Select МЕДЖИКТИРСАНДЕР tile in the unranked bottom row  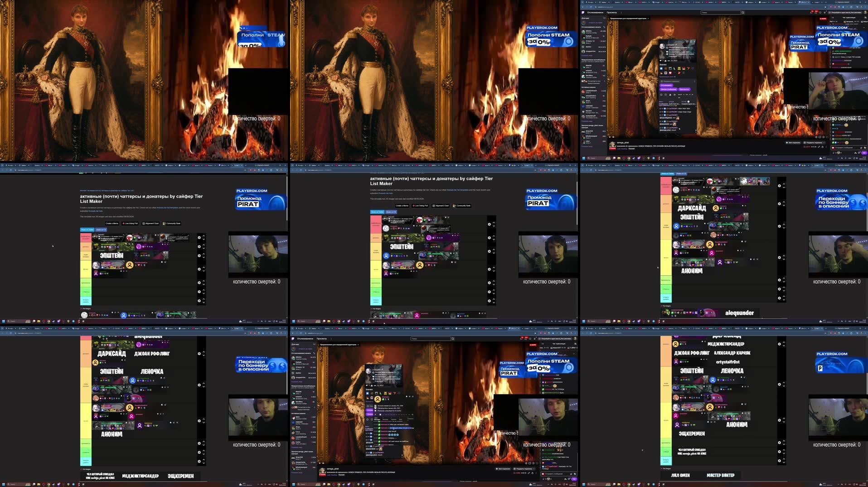(x=140, y=476)
